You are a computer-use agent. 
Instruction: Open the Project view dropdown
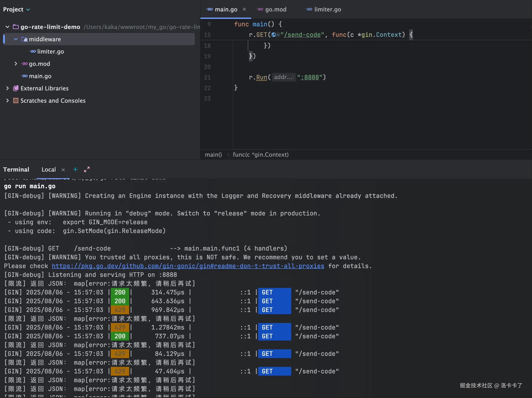point(28,10)
